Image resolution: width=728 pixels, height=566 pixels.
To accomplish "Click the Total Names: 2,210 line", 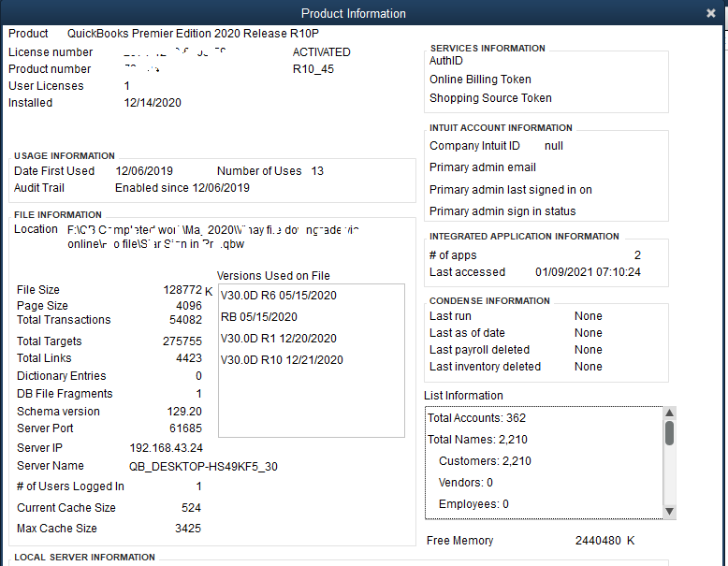I will point(477,440).
